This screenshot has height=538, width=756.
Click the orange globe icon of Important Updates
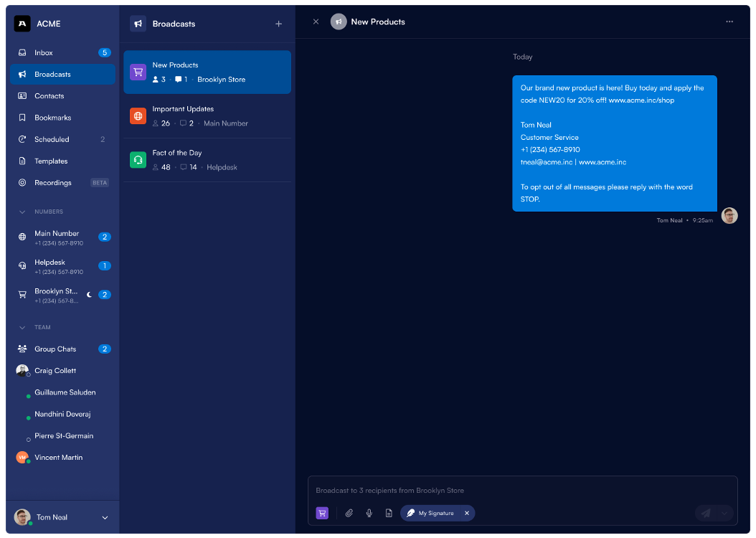click(x=138, y=115)
